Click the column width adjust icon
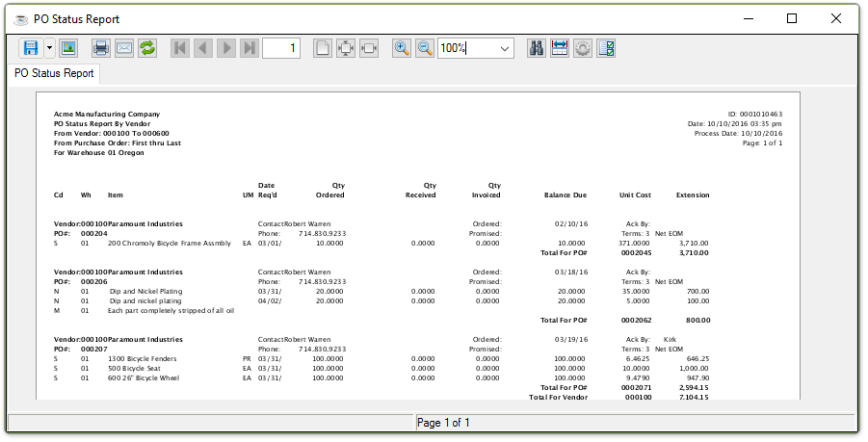868x442 pixels. tap(559, 48)
